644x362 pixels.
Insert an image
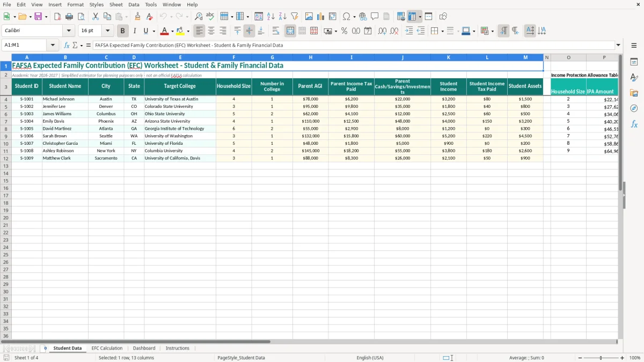309,17
